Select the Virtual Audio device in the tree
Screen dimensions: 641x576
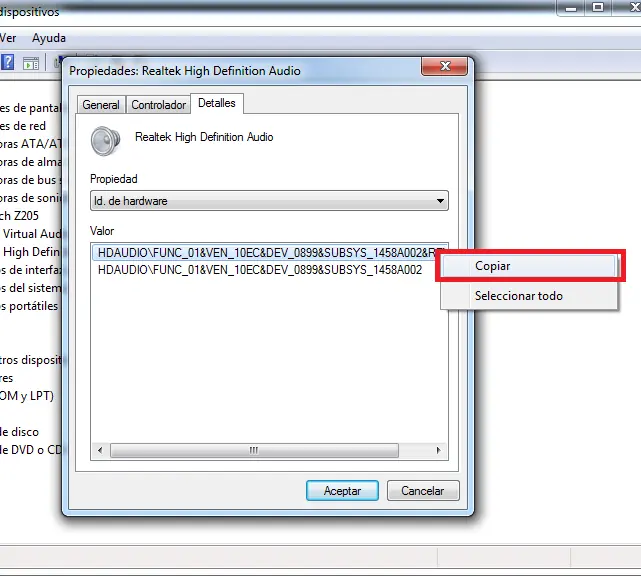tap(32, 234)
